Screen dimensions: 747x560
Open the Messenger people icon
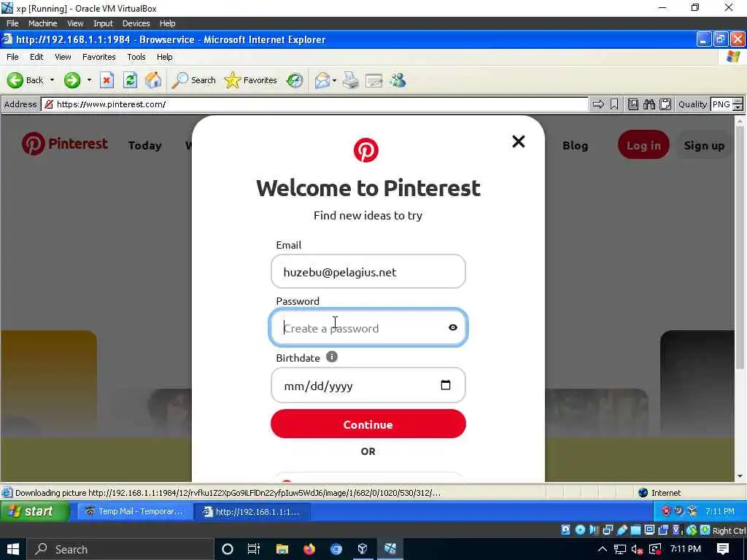[x=398, y=80]
